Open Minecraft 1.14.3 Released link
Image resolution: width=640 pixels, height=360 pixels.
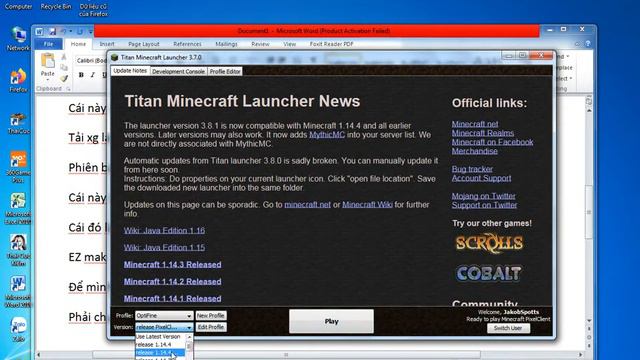point(172,264)
